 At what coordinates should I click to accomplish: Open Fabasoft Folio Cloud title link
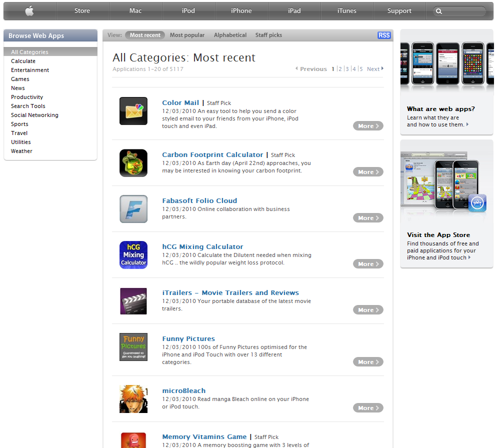199,200
